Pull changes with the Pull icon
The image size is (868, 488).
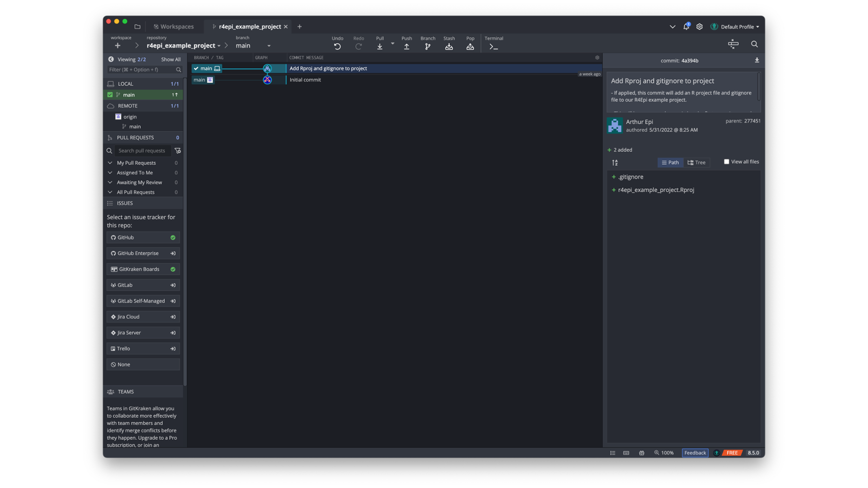point(380,46)
